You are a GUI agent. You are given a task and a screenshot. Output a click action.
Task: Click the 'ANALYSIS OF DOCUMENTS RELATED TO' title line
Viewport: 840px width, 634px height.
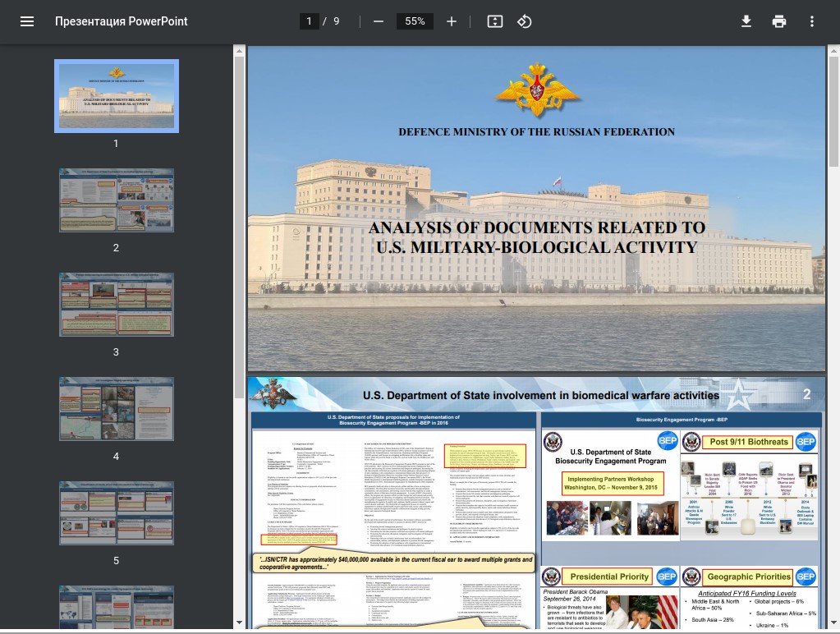[x=536, y=227]
